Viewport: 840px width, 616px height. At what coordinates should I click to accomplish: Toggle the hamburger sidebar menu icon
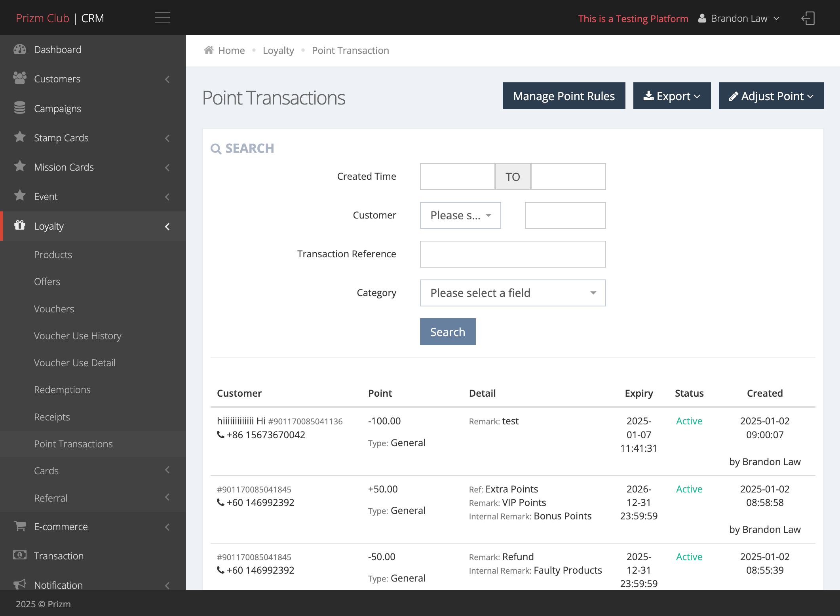tap(162, 18)
